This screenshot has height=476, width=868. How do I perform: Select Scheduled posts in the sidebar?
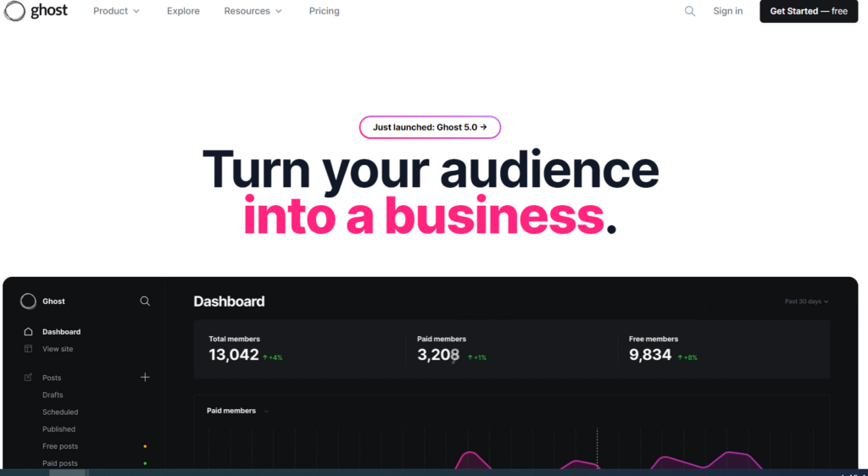[60, 412]
